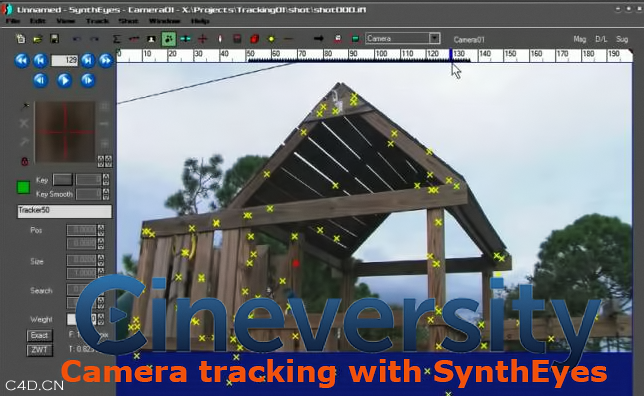Adjust the Key value spinner arrows
Viewport: 644px width, 396px height.
(106, 180)
